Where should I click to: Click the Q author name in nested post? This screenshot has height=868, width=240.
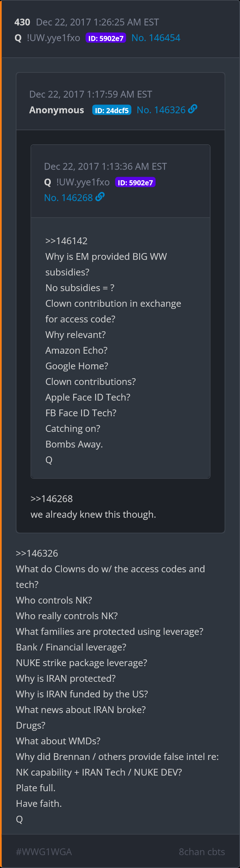click(x=48, y=182)
